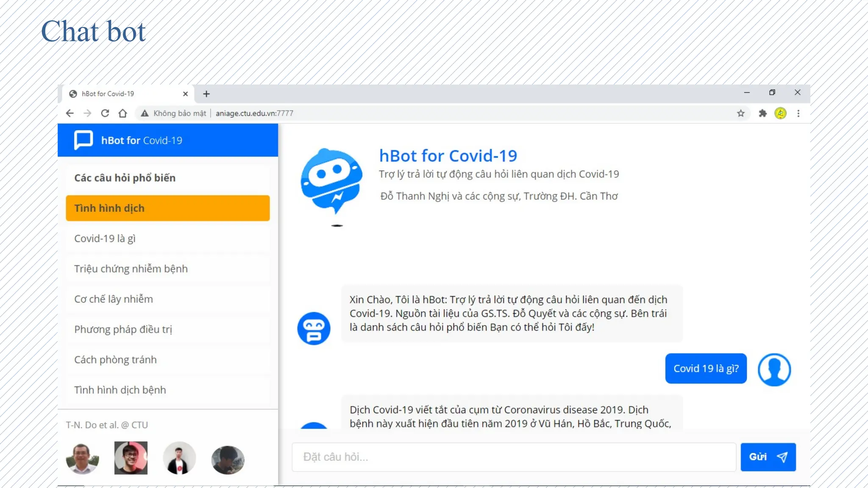
Task: Open a new browser tab
Action: coord(206,94)
